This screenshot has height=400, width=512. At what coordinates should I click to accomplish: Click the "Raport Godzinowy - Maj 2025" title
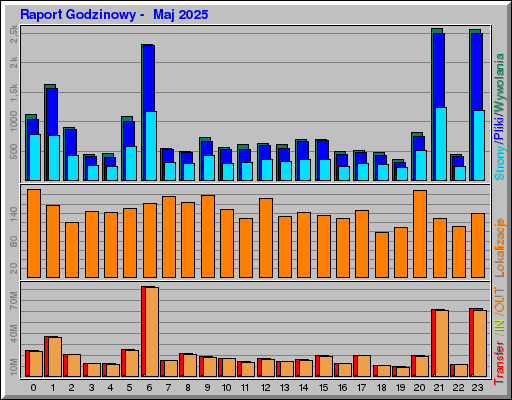point(114,15)
